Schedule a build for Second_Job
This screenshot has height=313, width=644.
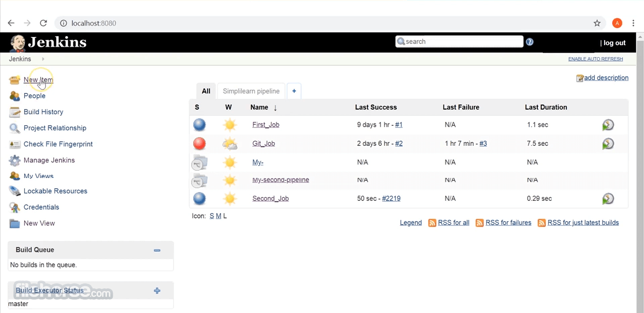coord(608,199)
